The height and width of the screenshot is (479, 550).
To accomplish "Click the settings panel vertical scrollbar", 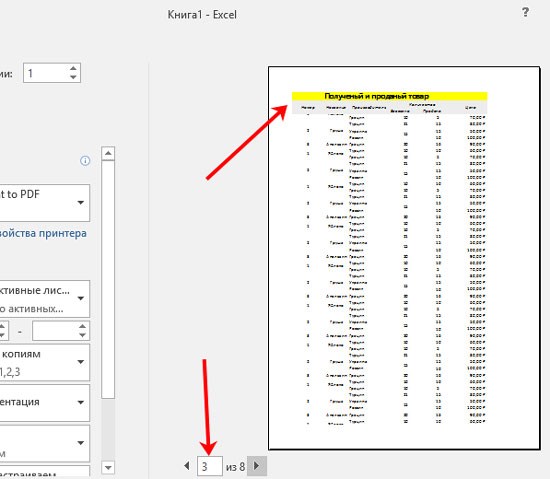I will pyautogui.click(x=108, y=279).
